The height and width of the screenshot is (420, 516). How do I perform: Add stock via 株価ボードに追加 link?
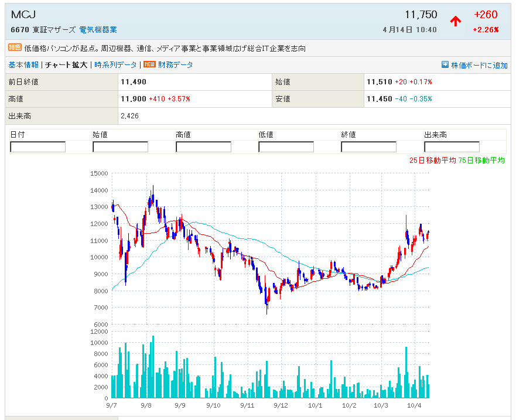point(479,66)
